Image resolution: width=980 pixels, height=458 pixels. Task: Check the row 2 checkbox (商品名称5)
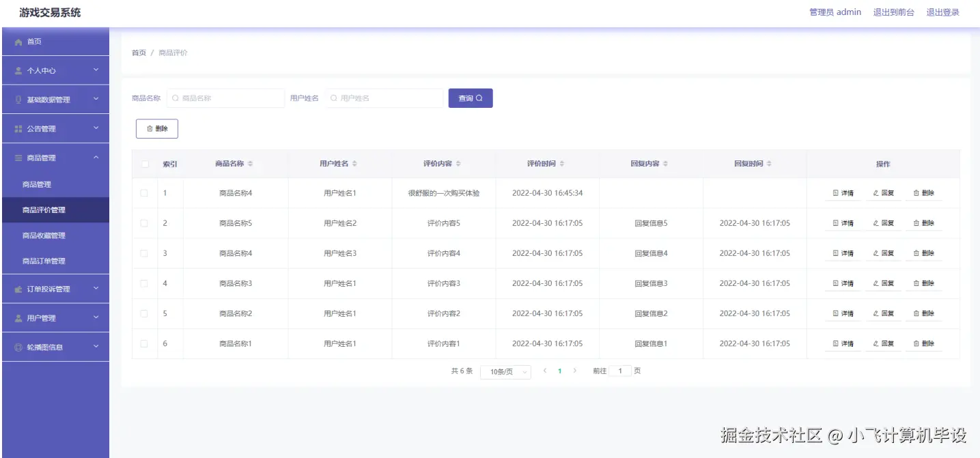click(x=144, y=223)
